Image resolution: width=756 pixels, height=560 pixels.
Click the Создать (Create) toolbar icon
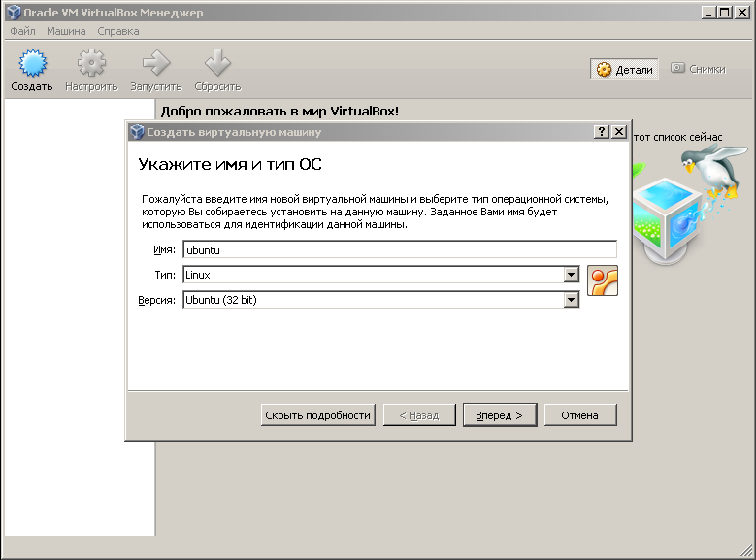(32, 63)
